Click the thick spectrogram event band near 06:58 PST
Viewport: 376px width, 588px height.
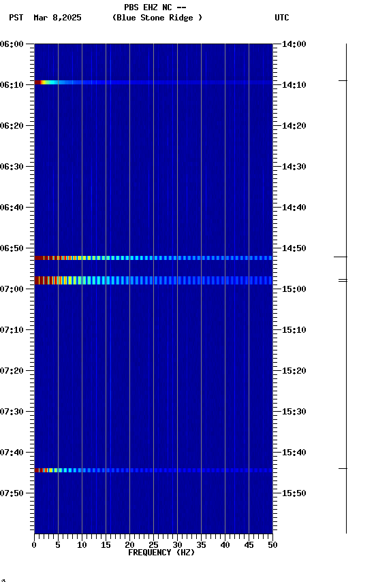click(x=153, y=280)
